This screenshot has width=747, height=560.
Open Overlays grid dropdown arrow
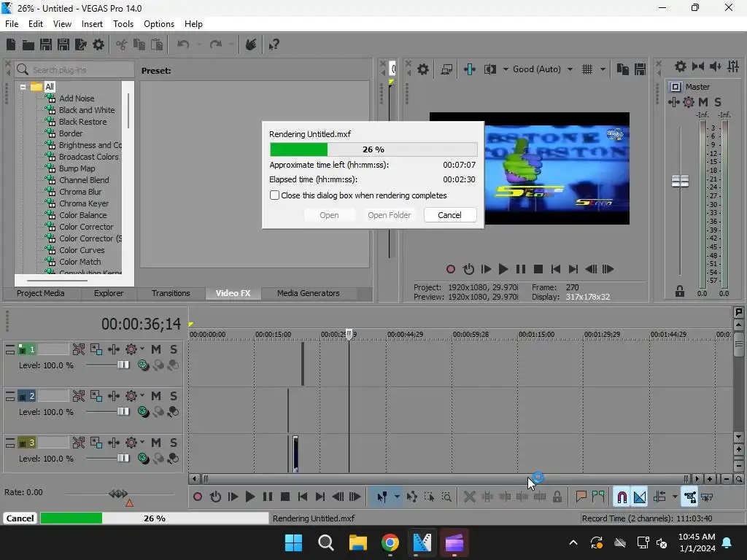pos(603,69)
